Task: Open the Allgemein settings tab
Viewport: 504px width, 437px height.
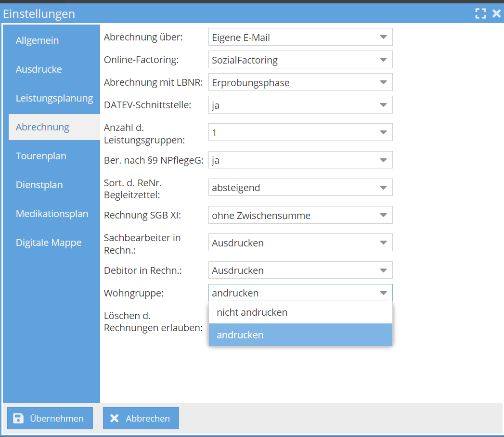Action: [x=37, y=40]
